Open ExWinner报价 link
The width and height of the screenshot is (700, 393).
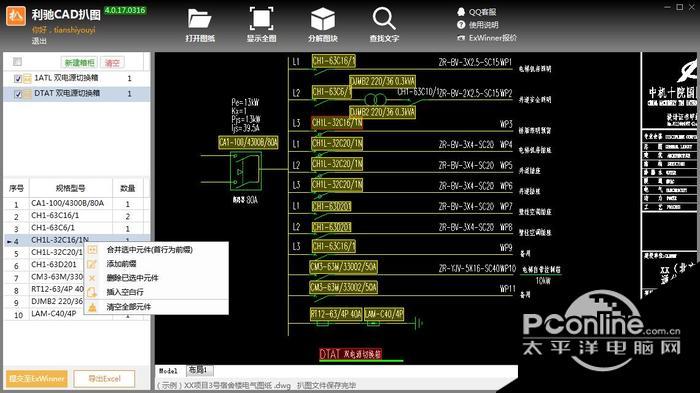(487, 38)
